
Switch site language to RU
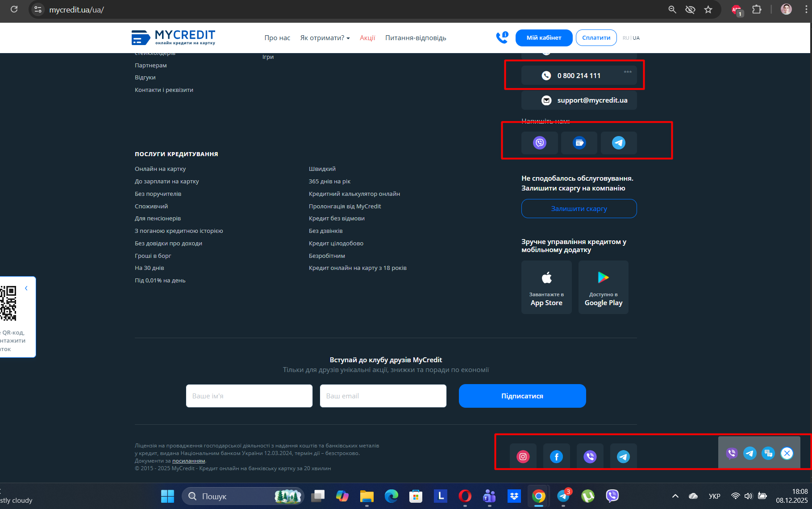click(626, 38)
